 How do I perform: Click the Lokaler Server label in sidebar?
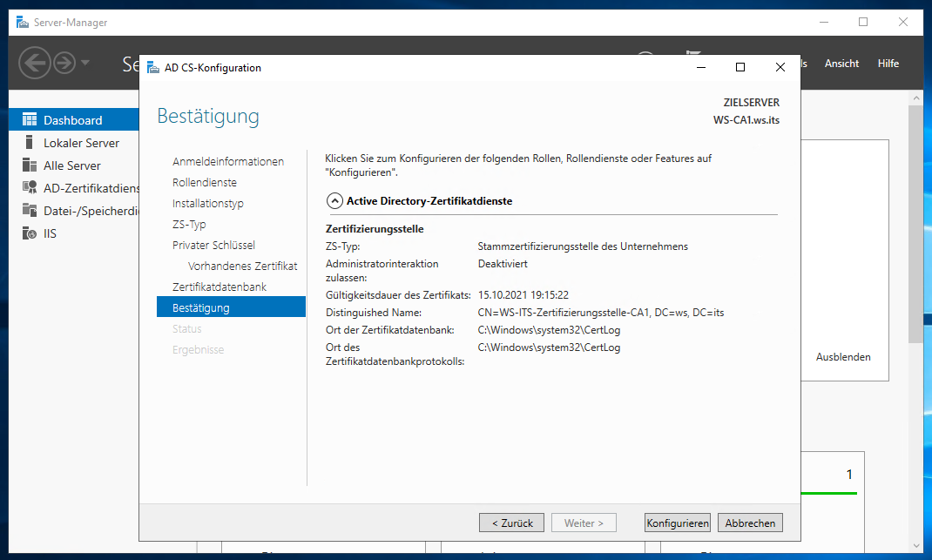point(81,143)
